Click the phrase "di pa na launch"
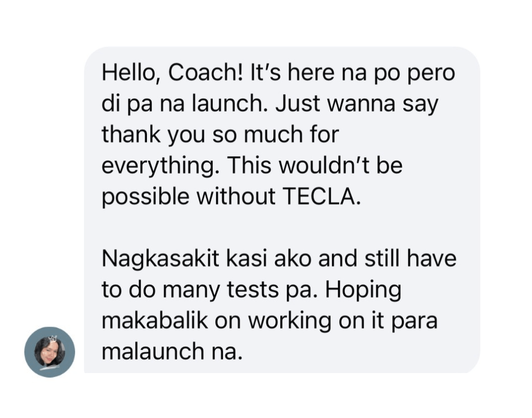This screenshot has width=532, height=418. 184,105
